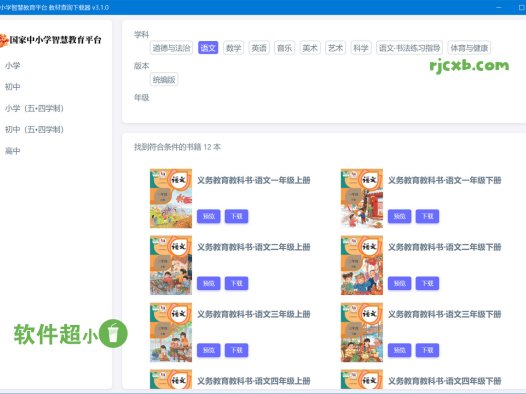
Task: Open cover of 语文二年级上册
Action: [171, 265]
